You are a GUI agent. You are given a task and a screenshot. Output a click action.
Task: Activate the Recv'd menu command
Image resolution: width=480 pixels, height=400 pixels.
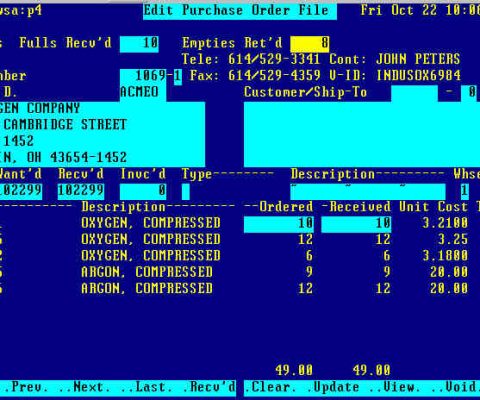tap(209, 387)
